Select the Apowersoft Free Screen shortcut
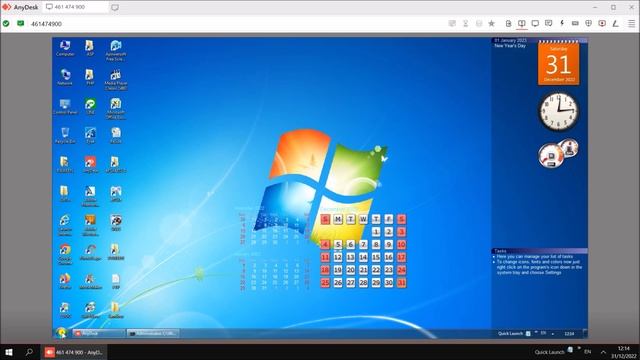 point(116,51)
